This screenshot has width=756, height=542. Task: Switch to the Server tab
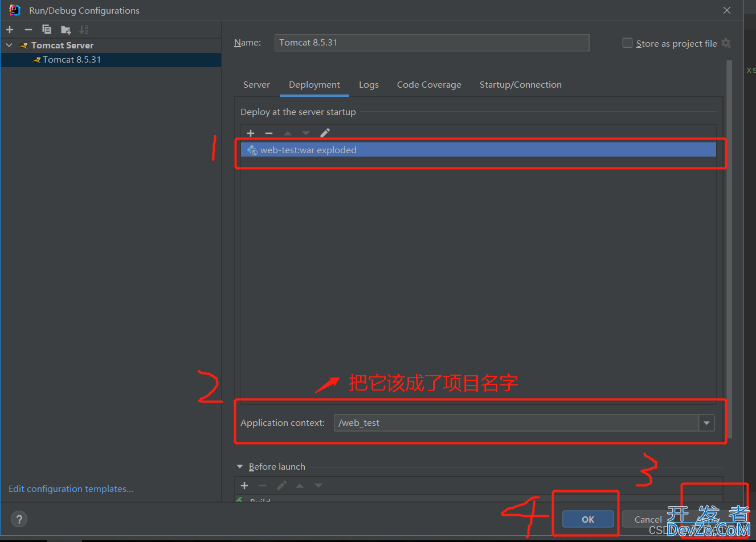click(x=256, y=85)
